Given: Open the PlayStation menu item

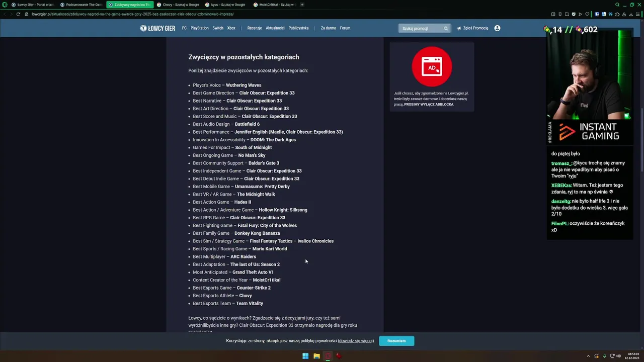Looking at the screenshot, I should tap(199, 28).
